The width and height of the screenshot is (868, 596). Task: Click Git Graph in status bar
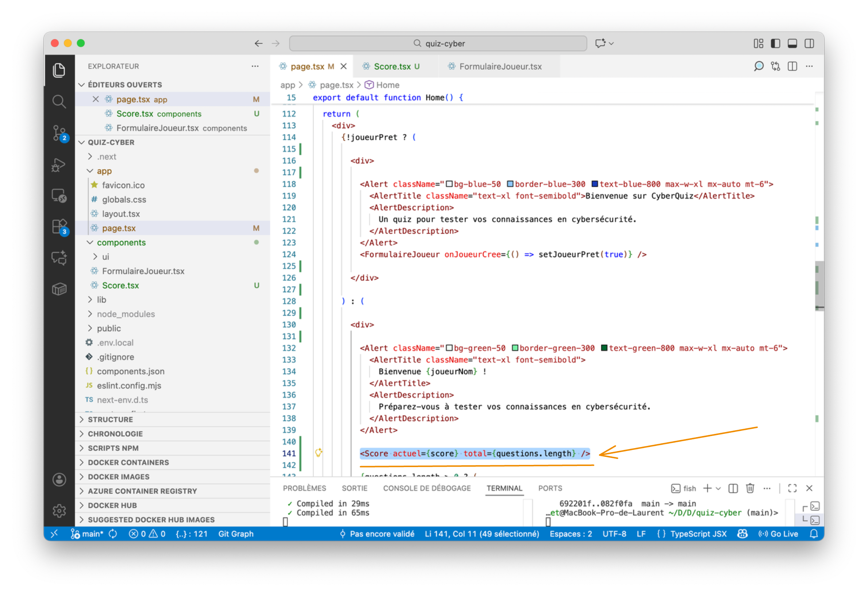[x=236, y=534]
